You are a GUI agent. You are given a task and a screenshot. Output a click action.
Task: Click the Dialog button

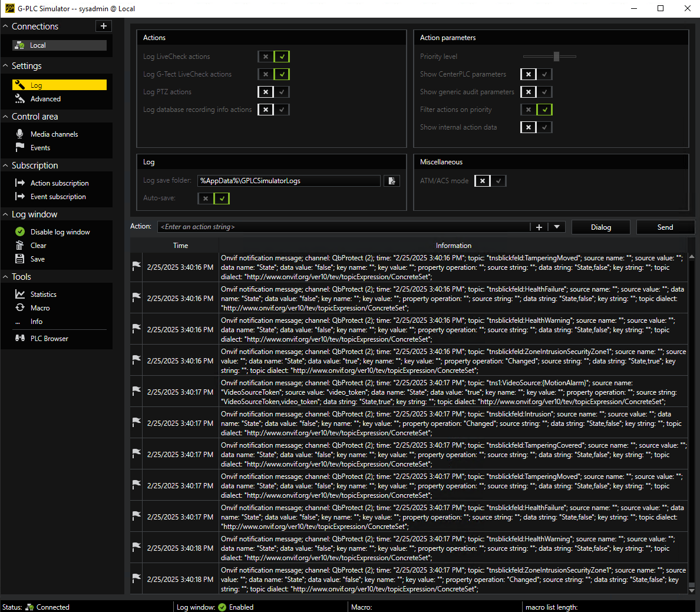pyautogui.click(x=600, y=227)
